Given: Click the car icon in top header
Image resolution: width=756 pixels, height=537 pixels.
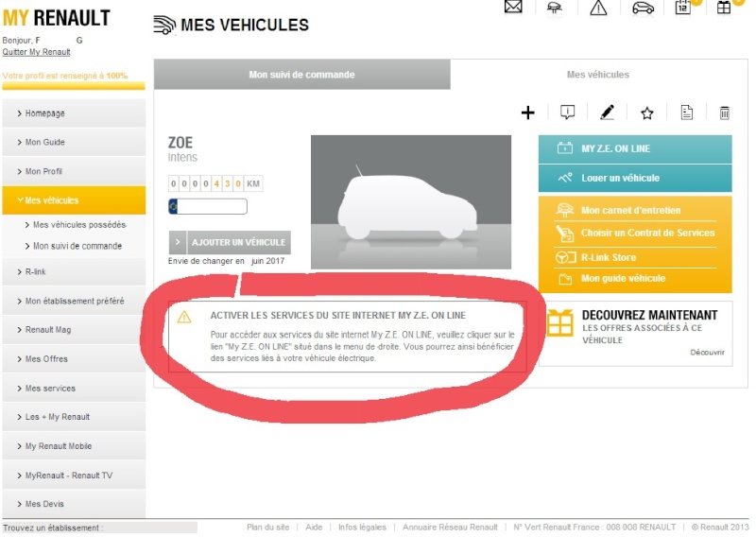Looking at the screenshot, I should [x=643, y=8].
